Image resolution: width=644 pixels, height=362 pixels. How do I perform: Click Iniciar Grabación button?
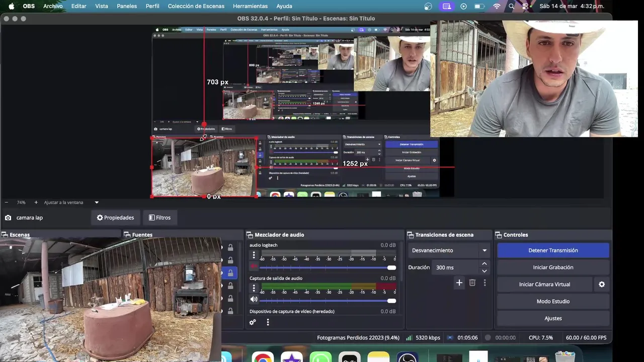click(x=553, y=267)
